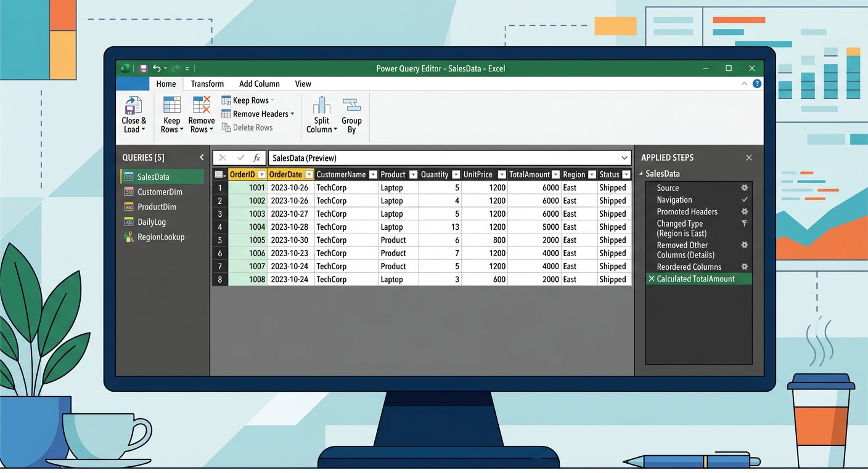Open the Status column filter dropdown
The width and height of the screenshot is (868, 473).
(x=626, y=175)
